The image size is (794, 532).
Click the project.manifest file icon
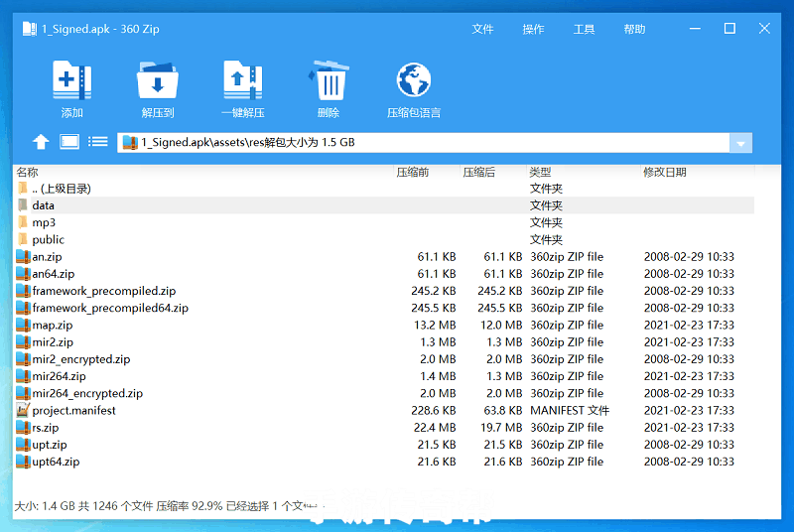[x=23, y=411]
